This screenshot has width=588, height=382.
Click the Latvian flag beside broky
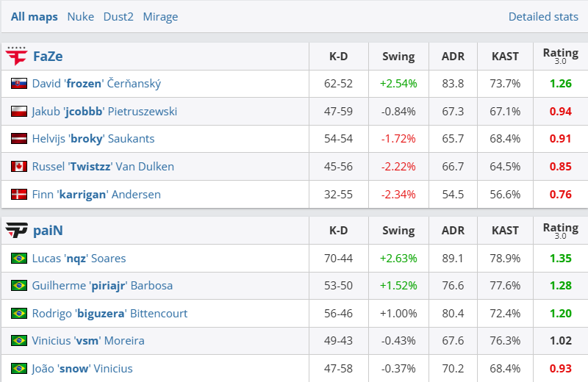(19, 139)
